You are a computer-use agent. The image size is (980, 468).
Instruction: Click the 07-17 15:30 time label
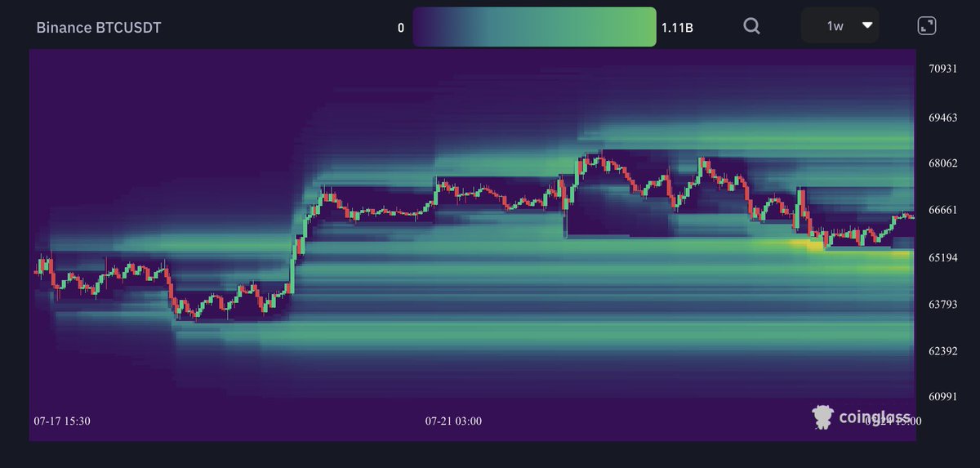[x=62, y=421]
